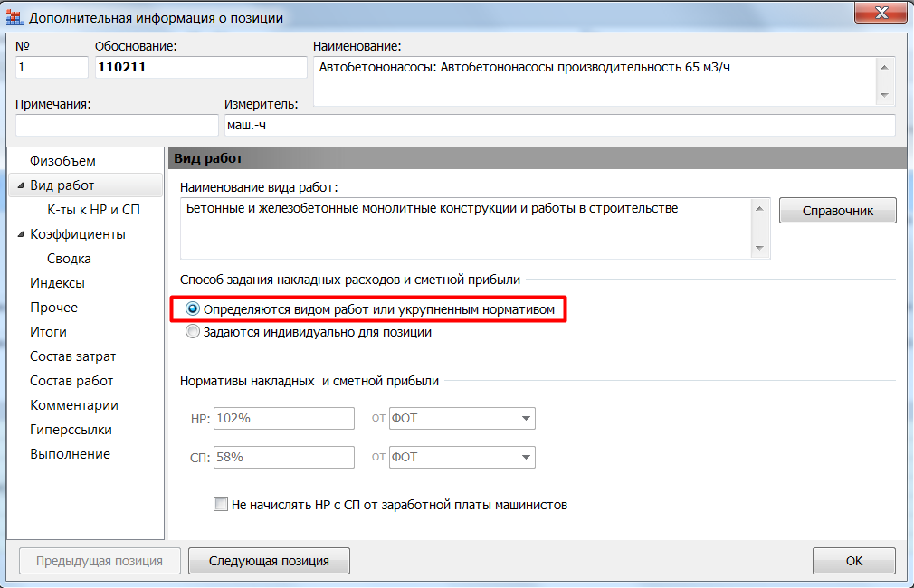The width and height of the screenshot is (914, 588).
Task: Go to the 'Индексы' section
Action: pyautogui.click(x=57, y=283)
